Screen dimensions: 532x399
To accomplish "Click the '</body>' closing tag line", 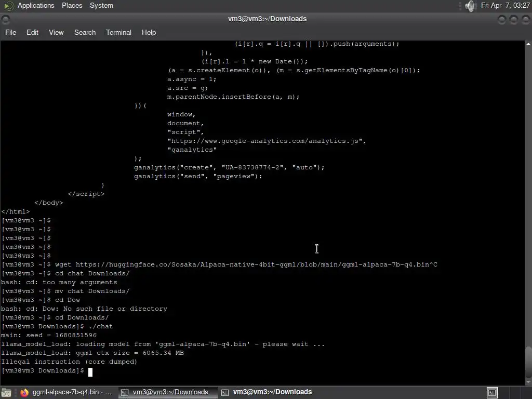I will tap(48, 203).
